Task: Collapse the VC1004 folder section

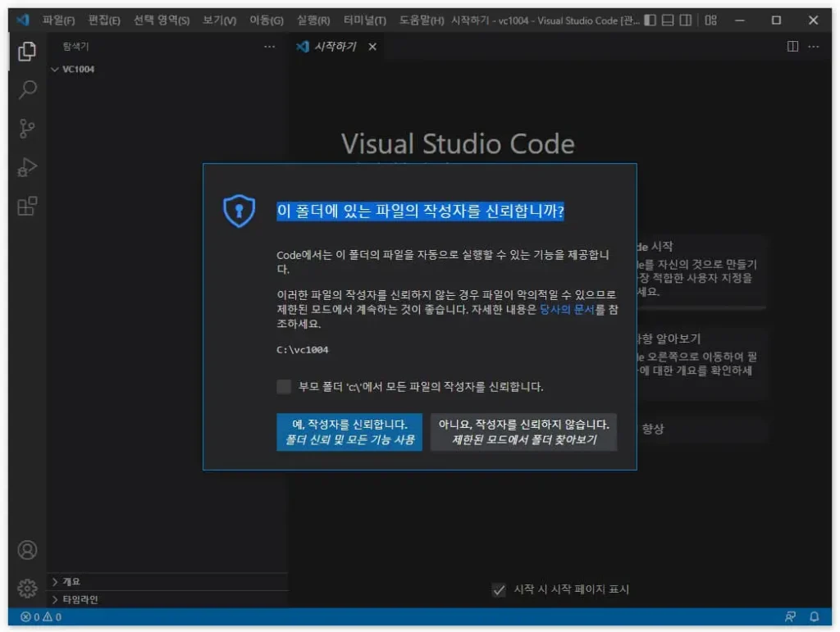Action: 55,70
